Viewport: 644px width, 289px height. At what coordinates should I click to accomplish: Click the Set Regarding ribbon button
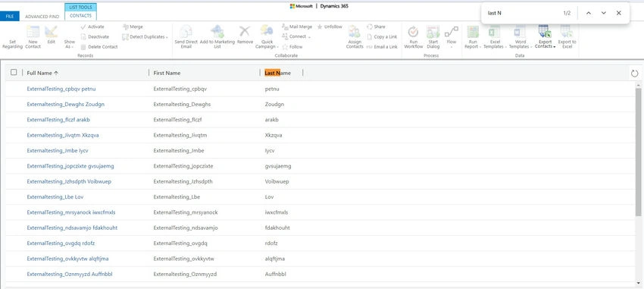click(12, 44)
